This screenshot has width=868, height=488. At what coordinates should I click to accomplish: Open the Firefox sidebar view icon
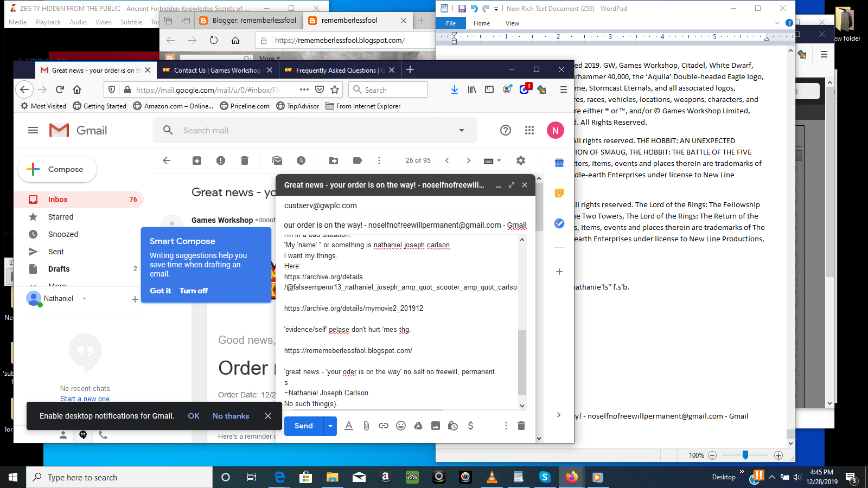[489, 89]
